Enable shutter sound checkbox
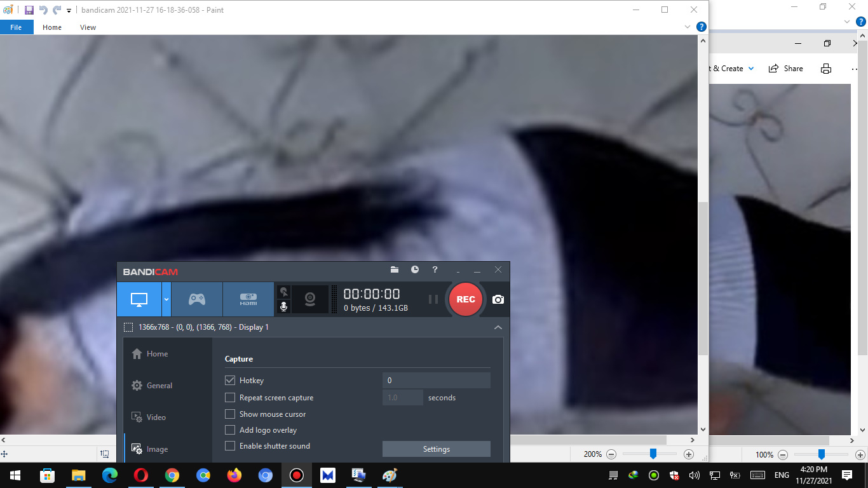The image size is (868, 488). 230,446
